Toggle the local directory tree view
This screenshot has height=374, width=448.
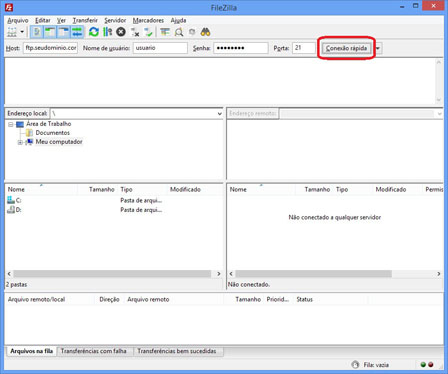pos(50,32)
